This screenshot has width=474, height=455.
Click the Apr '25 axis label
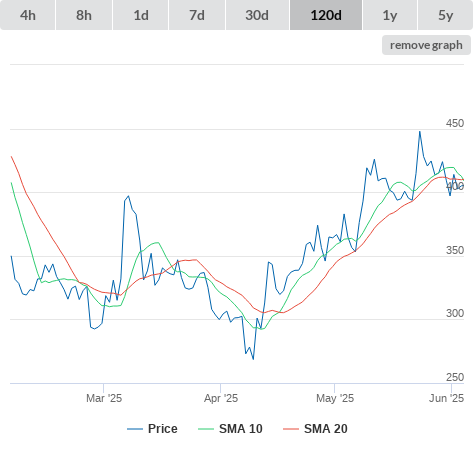click(x=221, y=398)
